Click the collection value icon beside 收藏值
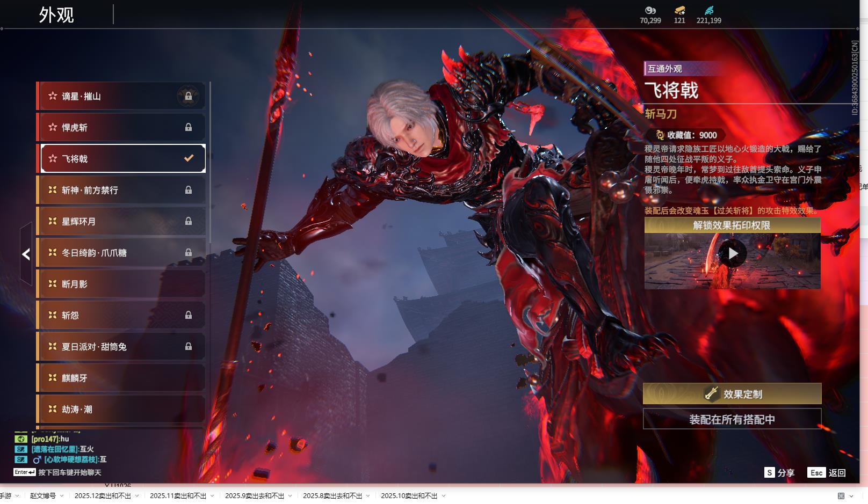 coord(660,135)
